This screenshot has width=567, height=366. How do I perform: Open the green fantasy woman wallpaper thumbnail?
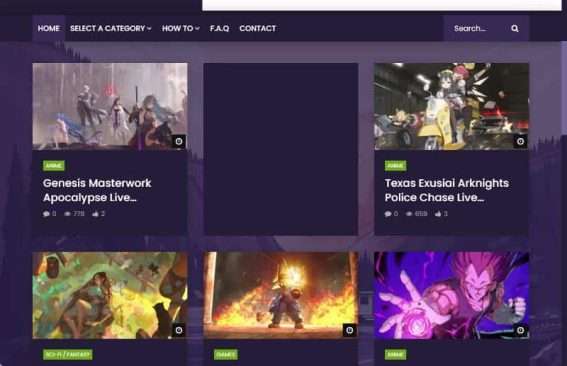click(110, 295)
